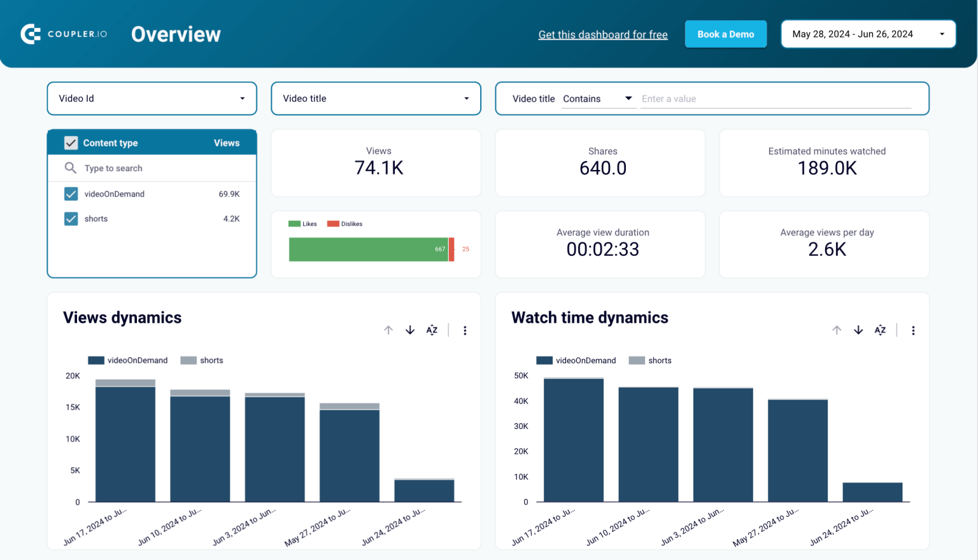The image size is (978, 560).
Task: Open the Get this dashboard for free link
Action: point(602,34)
